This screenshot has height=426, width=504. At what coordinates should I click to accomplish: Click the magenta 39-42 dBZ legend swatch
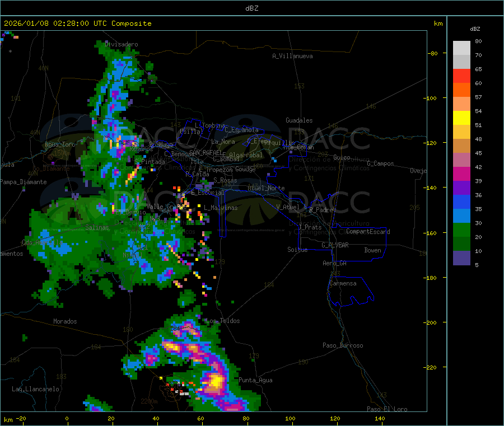[461, 174]
